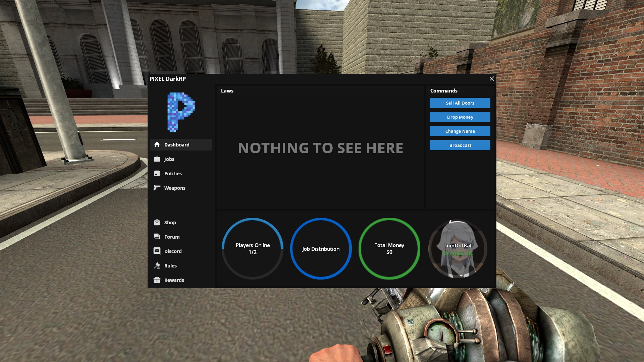Close the PIXEL DarkRP menu
Screen dimensions: 644x362
492,78
